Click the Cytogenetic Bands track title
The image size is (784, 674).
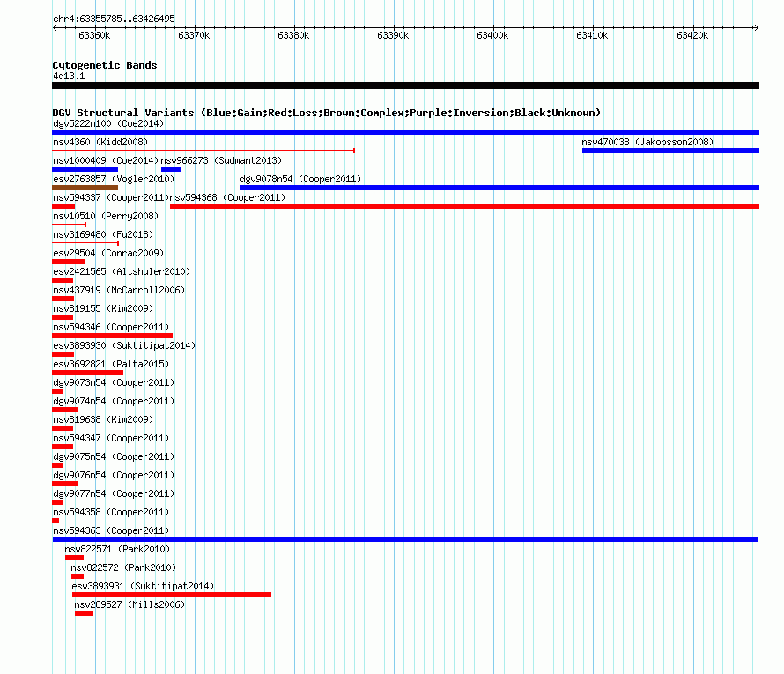pos(105,65)
